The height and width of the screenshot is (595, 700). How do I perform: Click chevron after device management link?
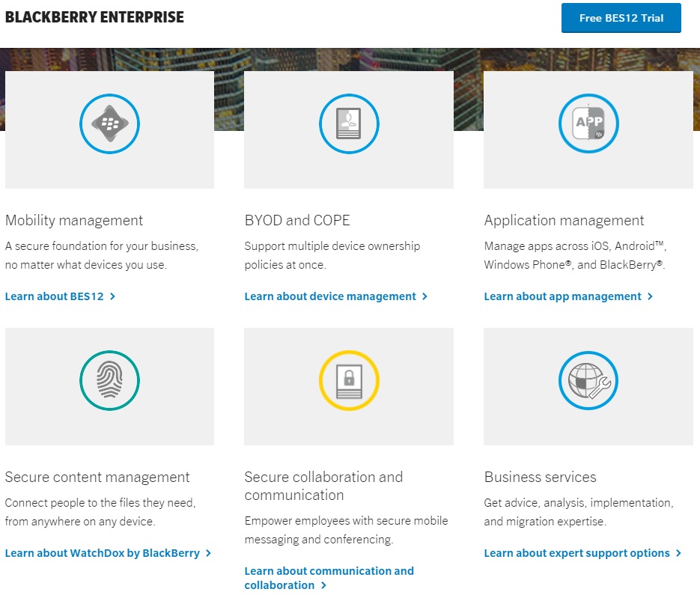click(424, 296)
